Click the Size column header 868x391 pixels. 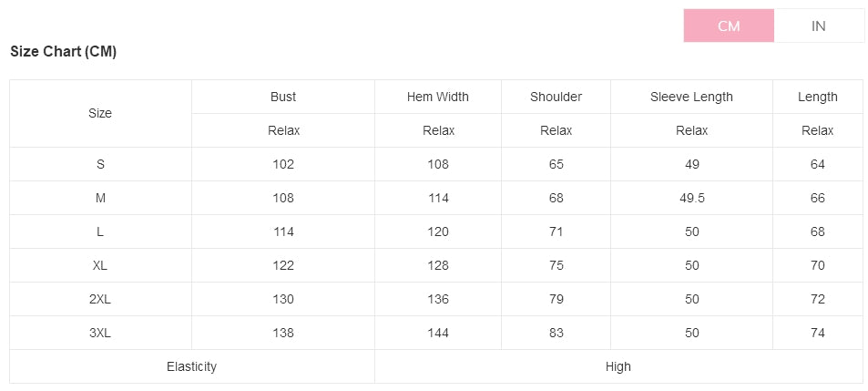coord(100,113)
